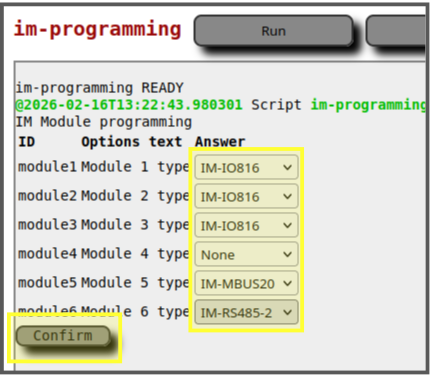
Task: Click the timestamp @2026-02-16T13:22:43.980301
Action: [x=129, y=105]
